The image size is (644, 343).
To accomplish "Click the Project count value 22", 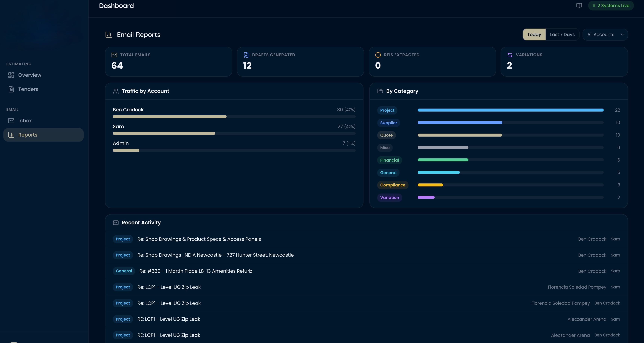I will 617,110.
